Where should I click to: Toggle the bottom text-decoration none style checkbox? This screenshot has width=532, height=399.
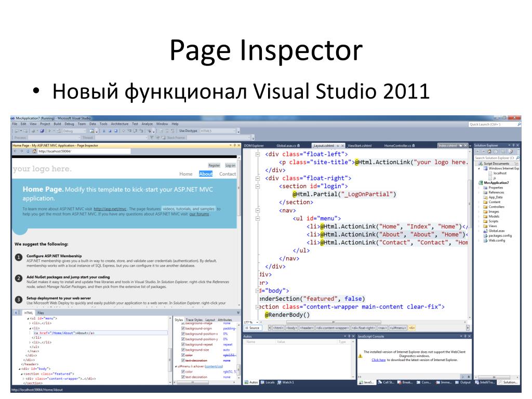183,377
